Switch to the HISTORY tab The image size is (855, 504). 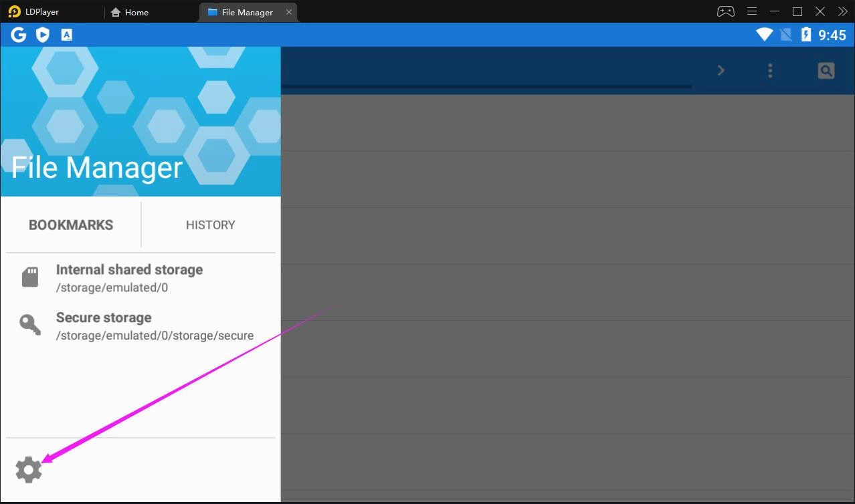pos(210,225)
